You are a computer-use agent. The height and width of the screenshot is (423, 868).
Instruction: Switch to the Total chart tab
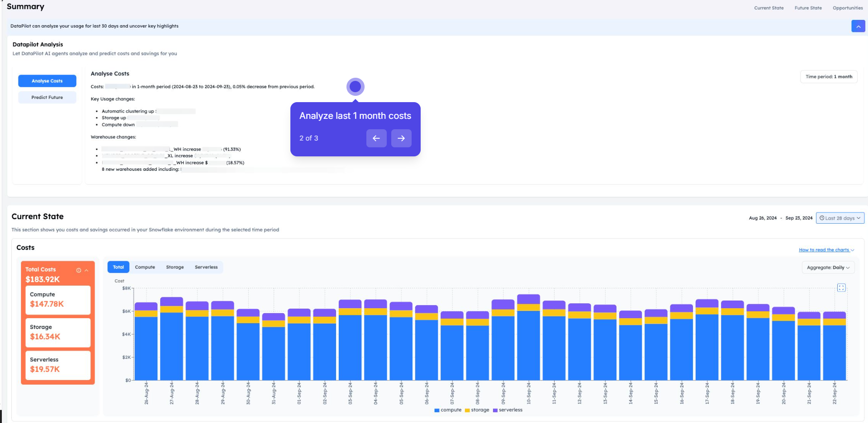(119, 267)
